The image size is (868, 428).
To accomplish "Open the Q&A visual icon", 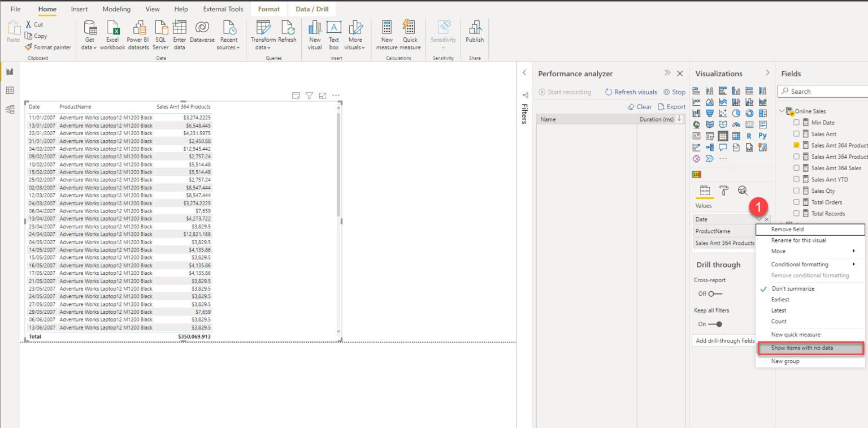I will [723, 147].
